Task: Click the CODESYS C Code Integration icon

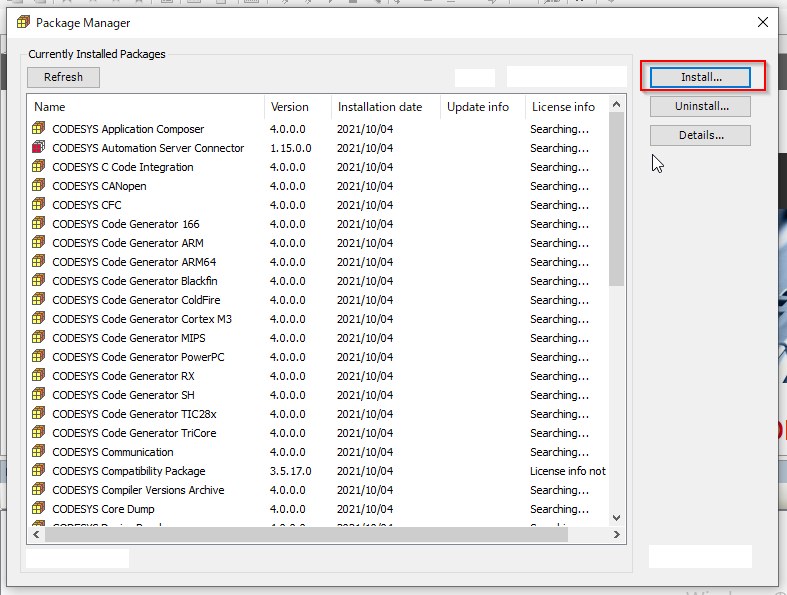Action: tap(39, 166)
